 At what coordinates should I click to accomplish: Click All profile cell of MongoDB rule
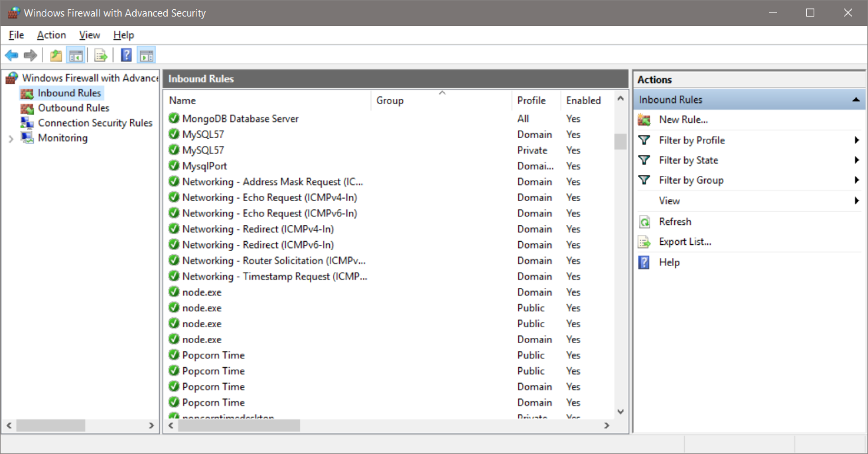tap(523, 119)
